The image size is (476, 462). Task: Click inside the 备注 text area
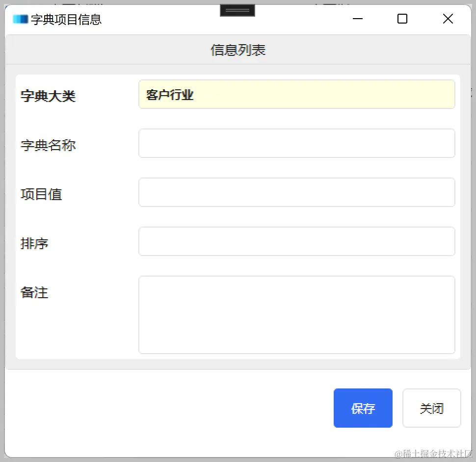(x=296, y=315)
